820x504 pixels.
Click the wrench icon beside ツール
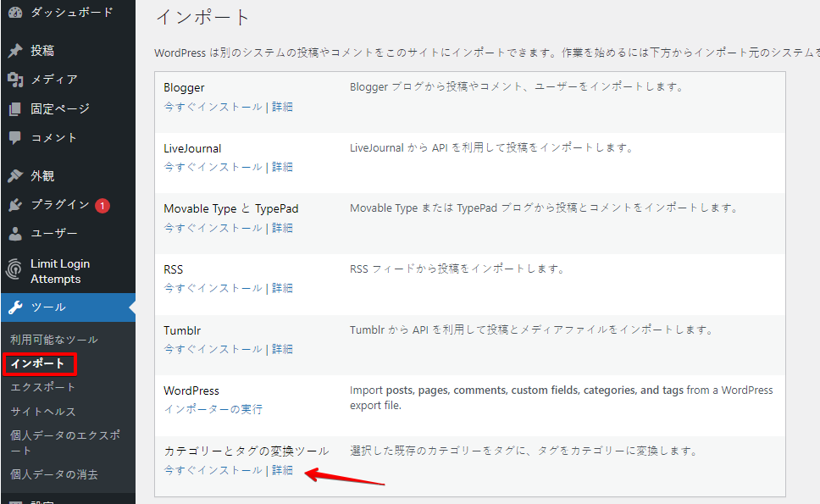(x=15, y=307)
